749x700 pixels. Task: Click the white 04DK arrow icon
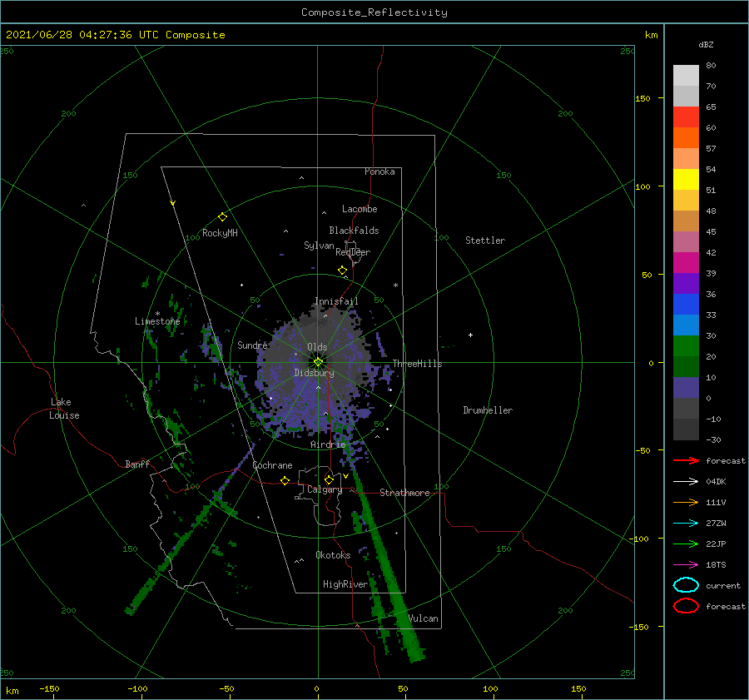click(x=686, y=481)
